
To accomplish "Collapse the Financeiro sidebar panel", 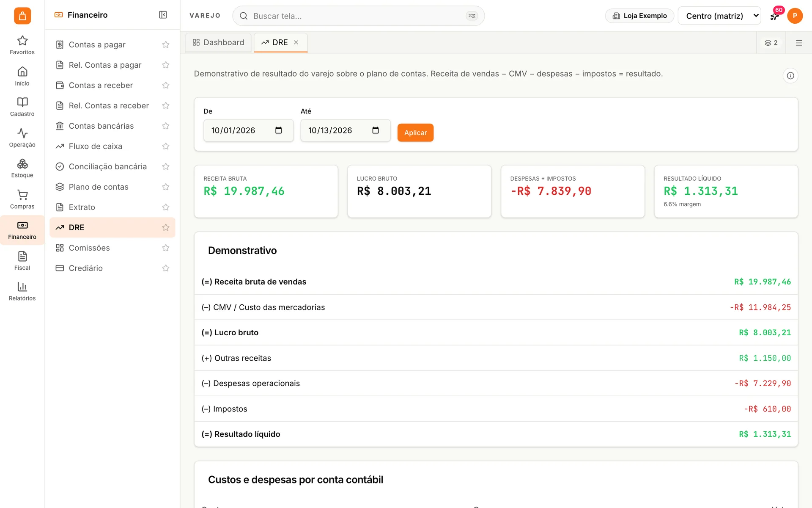I will 163,15.
